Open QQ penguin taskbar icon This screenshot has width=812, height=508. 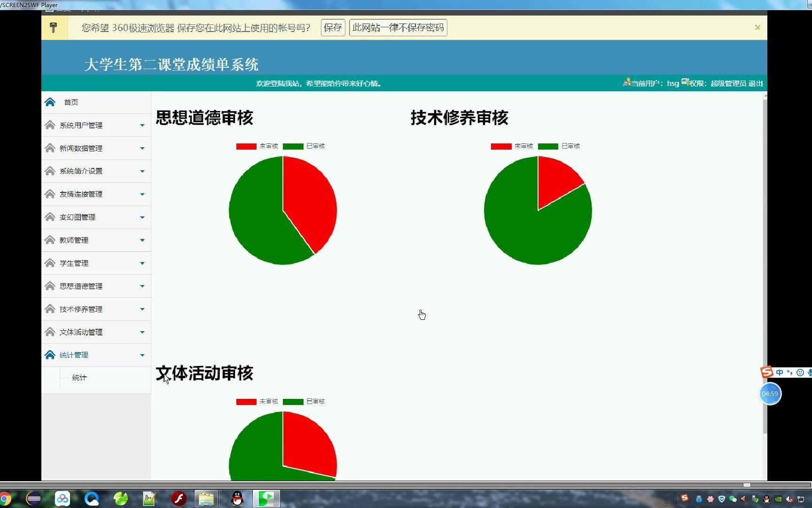pos(237,499)
